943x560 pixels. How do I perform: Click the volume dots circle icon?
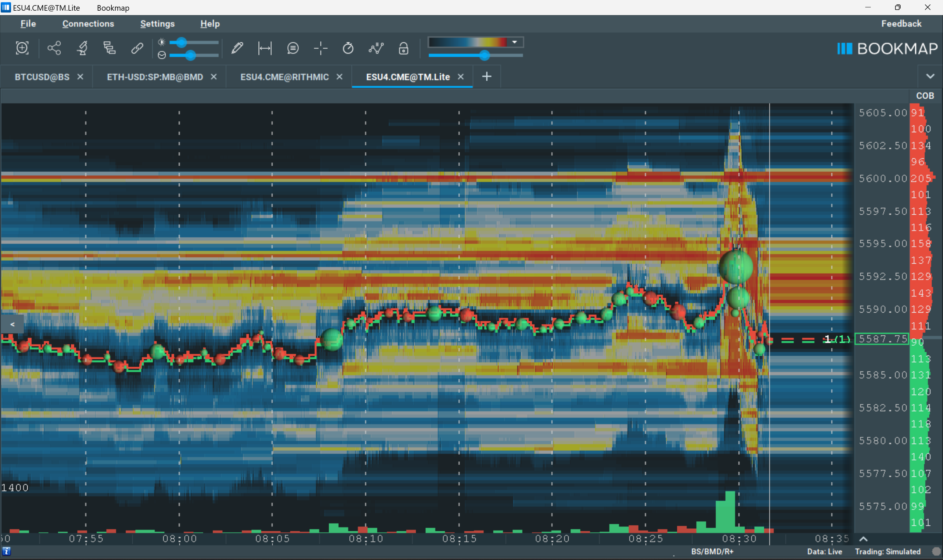(162, 55)
